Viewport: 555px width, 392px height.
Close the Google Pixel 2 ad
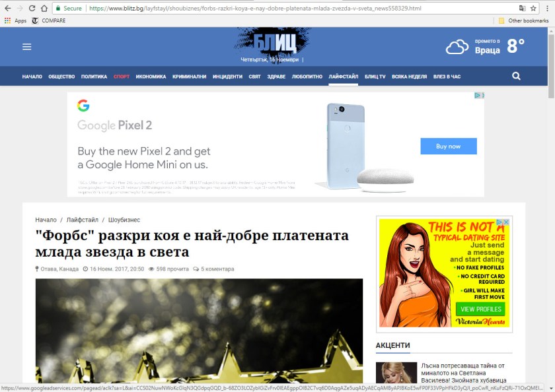[x=480, y=96]
